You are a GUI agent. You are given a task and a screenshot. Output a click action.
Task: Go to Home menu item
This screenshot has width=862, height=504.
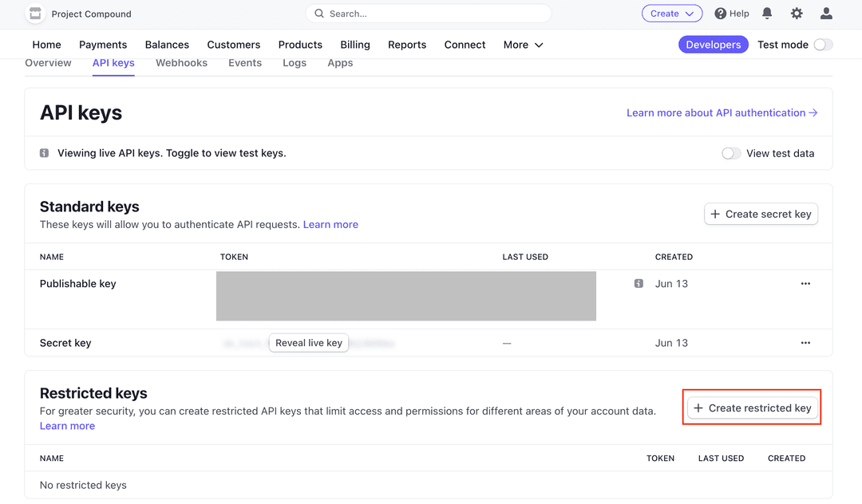pyautogui.click(x=47, y=45)
